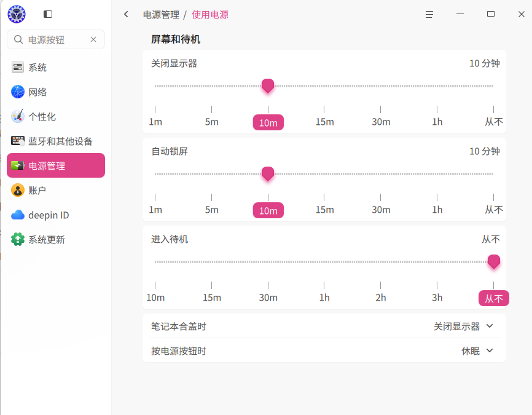
Task: Clear search text with the X icon
Action: tap(93, 39)
